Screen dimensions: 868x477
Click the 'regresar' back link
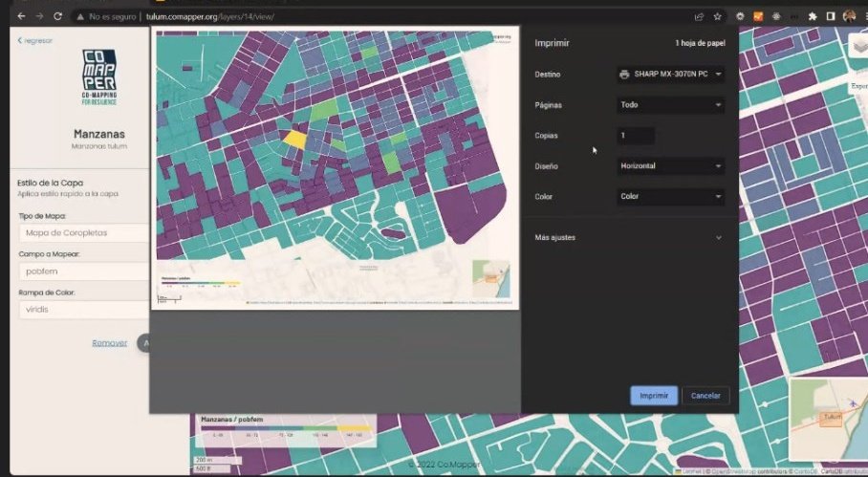pyautogui.click(x=34, y=40)
